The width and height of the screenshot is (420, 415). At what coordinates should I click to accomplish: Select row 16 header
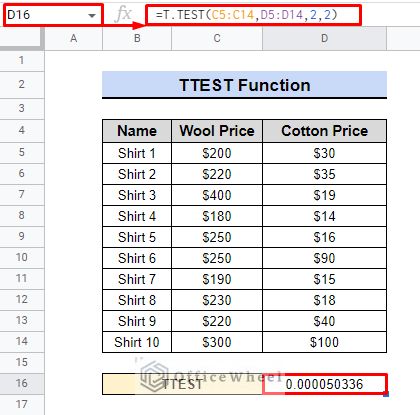coord(22,384)
